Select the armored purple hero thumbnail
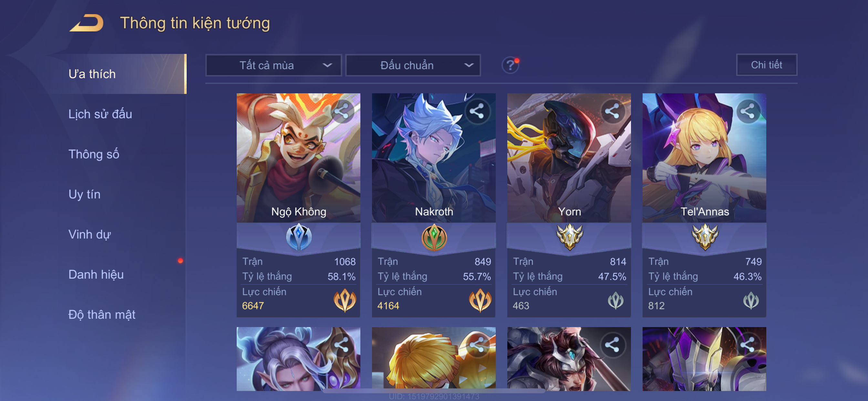The image size is (868, 401). (x=704, y=359)
